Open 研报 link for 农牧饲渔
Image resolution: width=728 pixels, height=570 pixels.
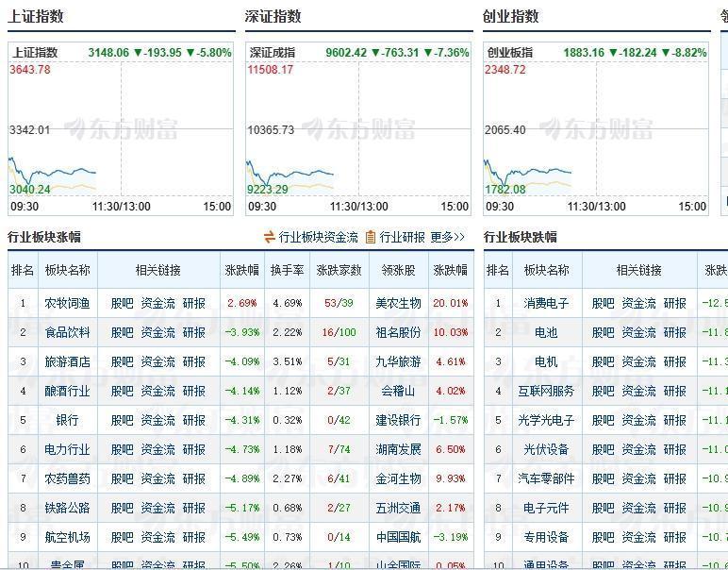pos(194,303)
